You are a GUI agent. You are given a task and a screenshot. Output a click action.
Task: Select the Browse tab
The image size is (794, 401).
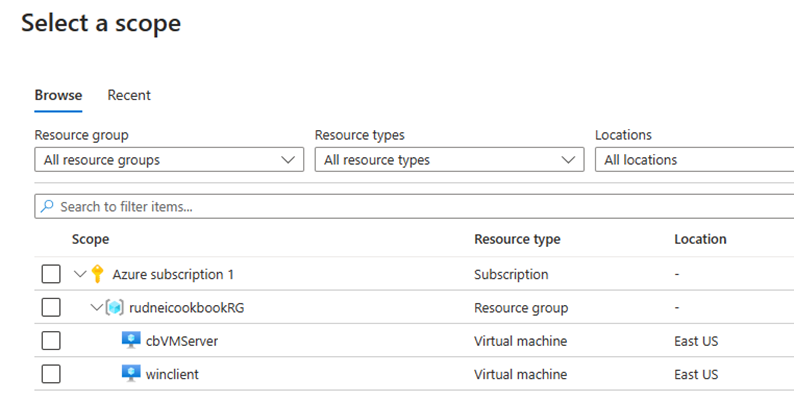[58, 95]
